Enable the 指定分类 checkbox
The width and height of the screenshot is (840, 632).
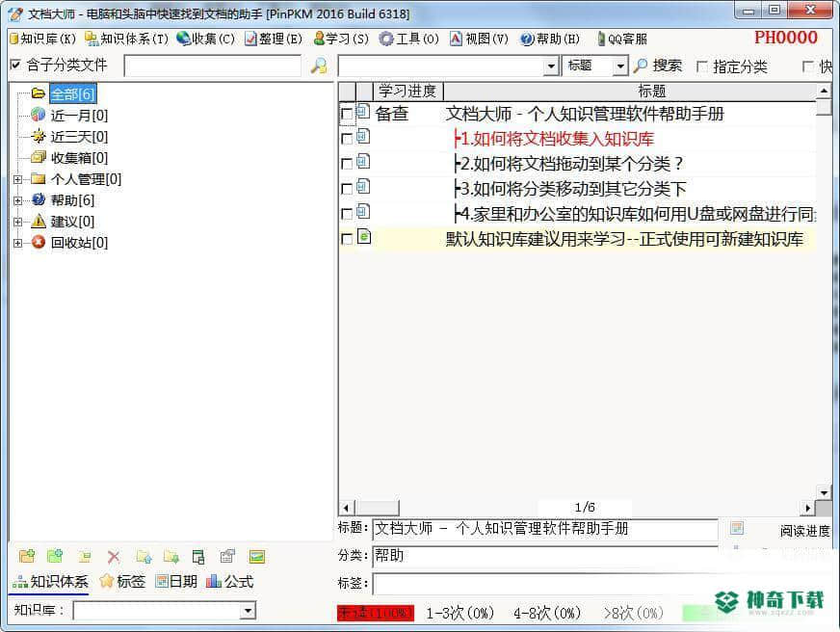point(701,66)
